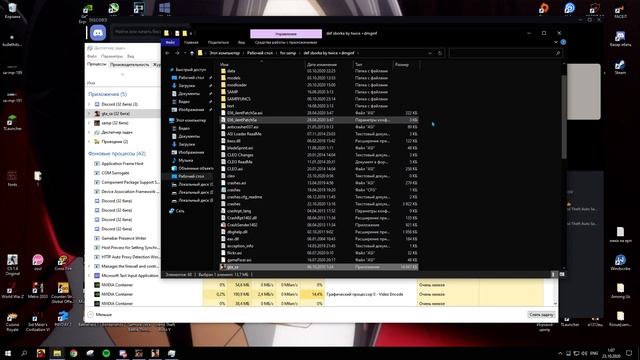The image size is (640, 360).
Task: Open the SAMPFUNCS folder
Action: (239, 99)
